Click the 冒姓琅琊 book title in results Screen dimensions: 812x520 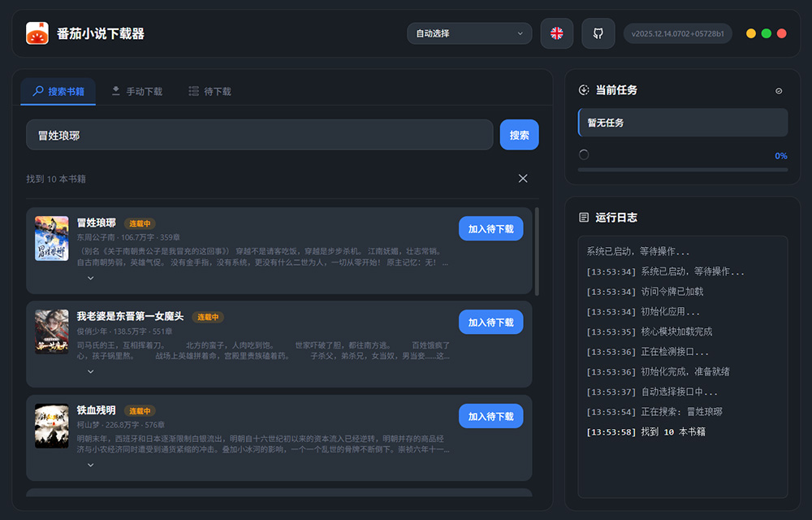97,223
